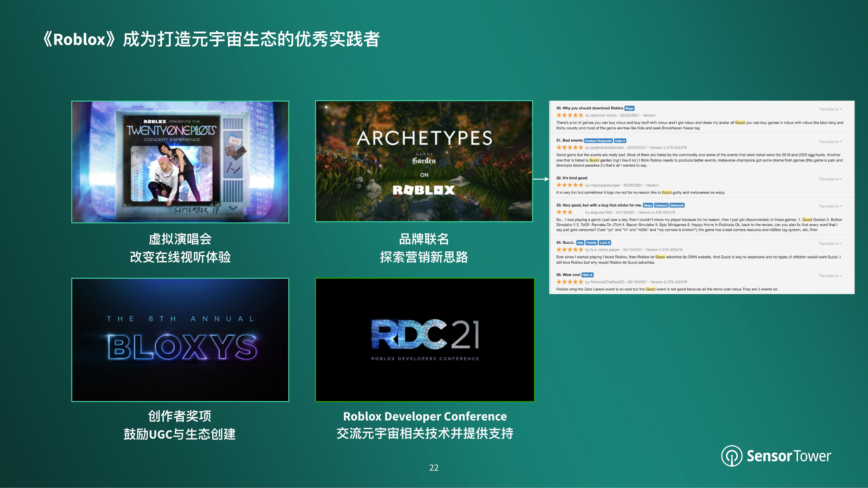Screen dimensions: 868x488
Task: Select the Camera tag on review 33
Action: 661,205
